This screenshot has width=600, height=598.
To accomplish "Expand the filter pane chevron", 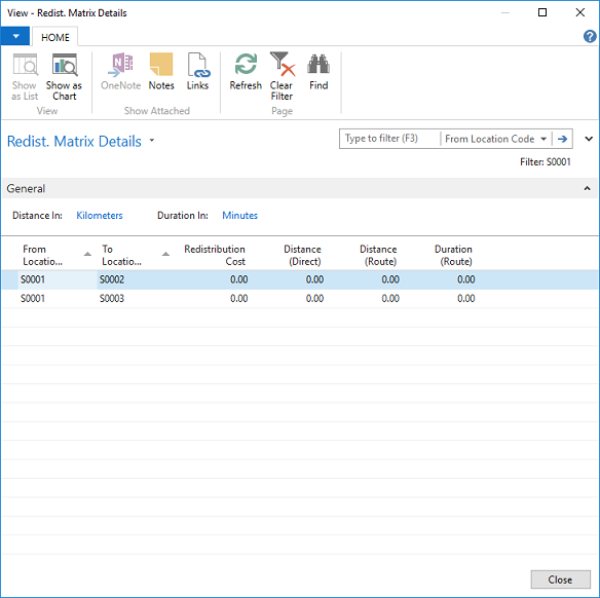I will click(589, 139).
